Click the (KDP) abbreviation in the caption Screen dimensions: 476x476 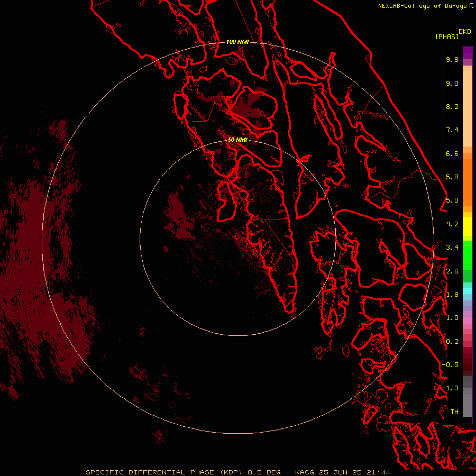[x=232, y=472]
